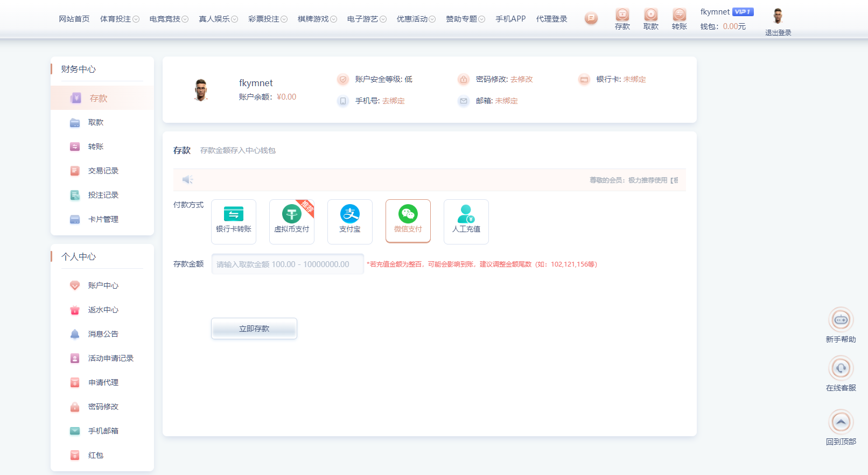868x475 pixels.
Task: Click the 账户安全等级 shield icon
Action: (x=343, y=79)
